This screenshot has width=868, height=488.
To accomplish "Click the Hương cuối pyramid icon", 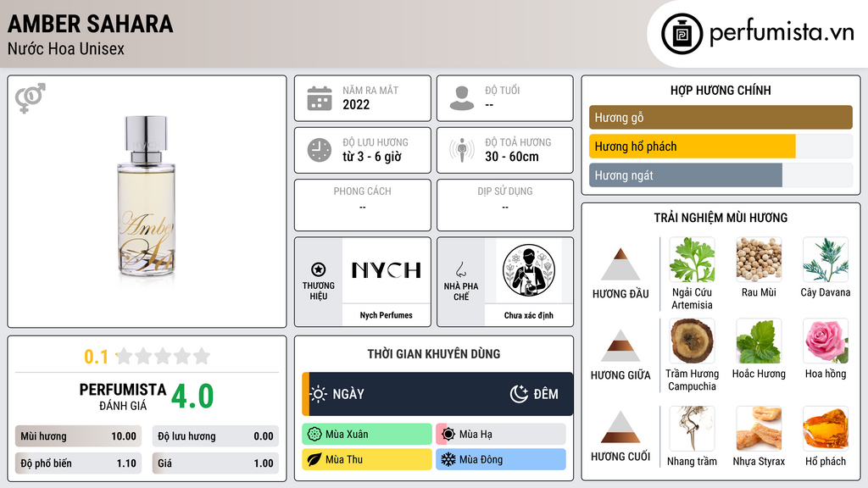I will tap(620, 427).
